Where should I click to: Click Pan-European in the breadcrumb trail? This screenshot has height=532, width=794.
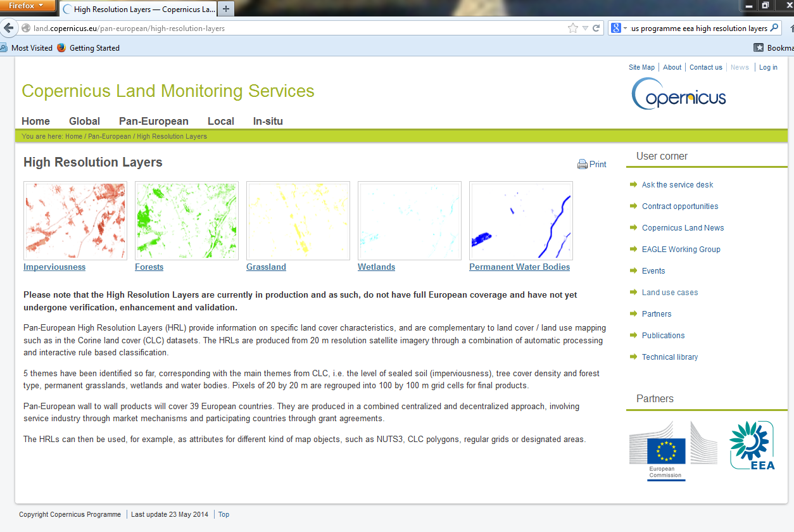[110, 136]
